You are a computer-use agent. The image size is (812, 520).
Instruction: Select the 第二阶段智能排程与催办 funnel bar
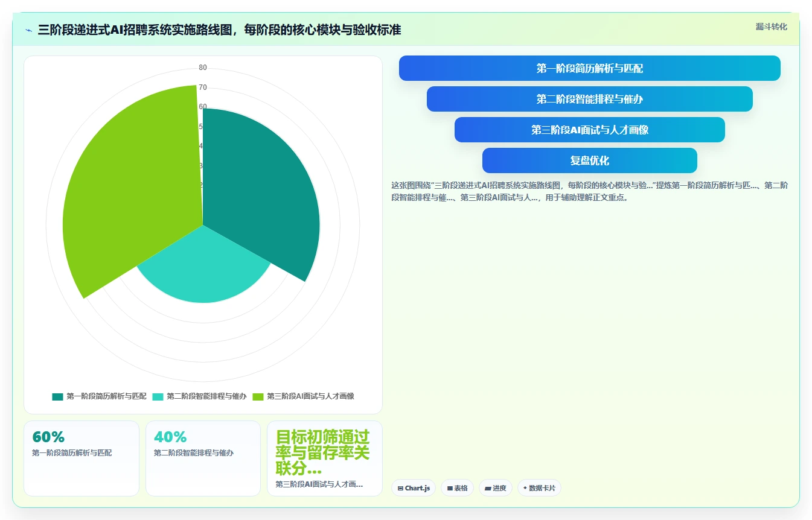pyautogui.click(x=589, y=99)
